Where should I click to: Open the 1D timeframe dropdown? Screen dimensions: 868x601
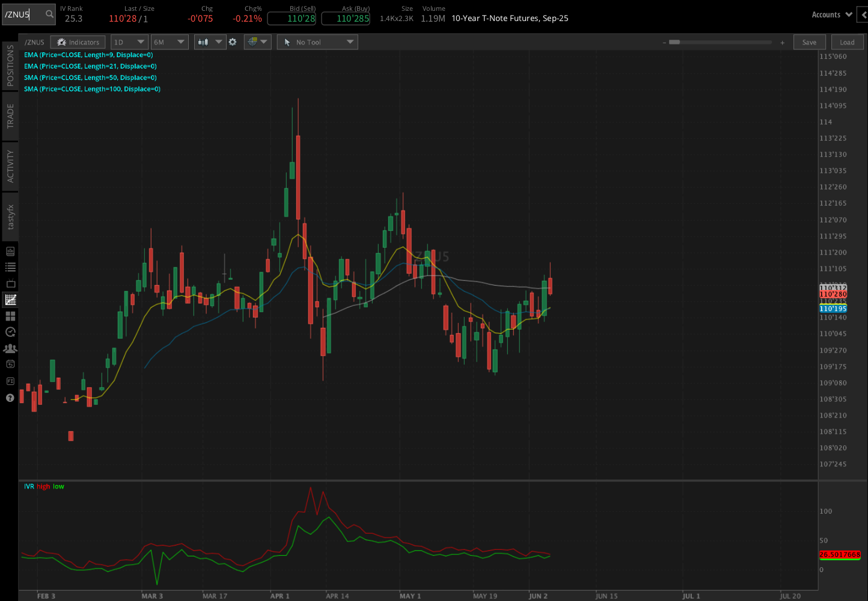point(129,42)
